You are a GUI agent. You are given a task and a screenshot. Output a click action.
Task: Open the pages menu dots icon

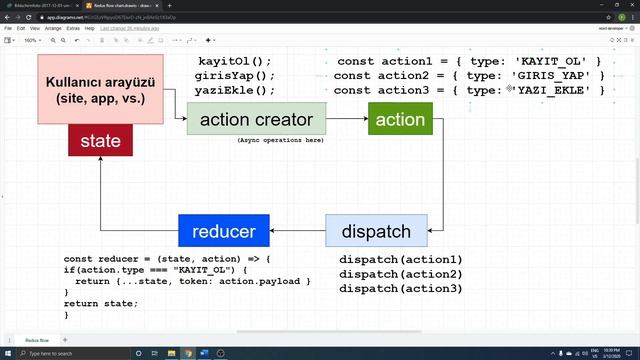(9, 340)
